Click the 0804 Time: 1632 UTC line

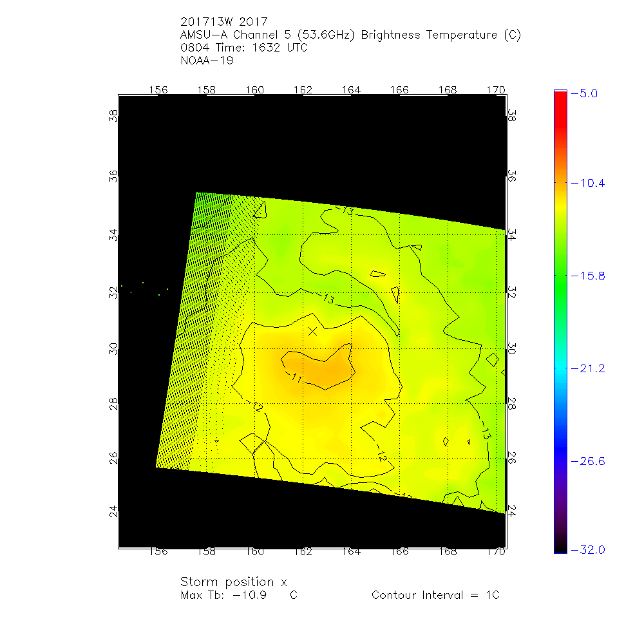click(x=244, y=48)
